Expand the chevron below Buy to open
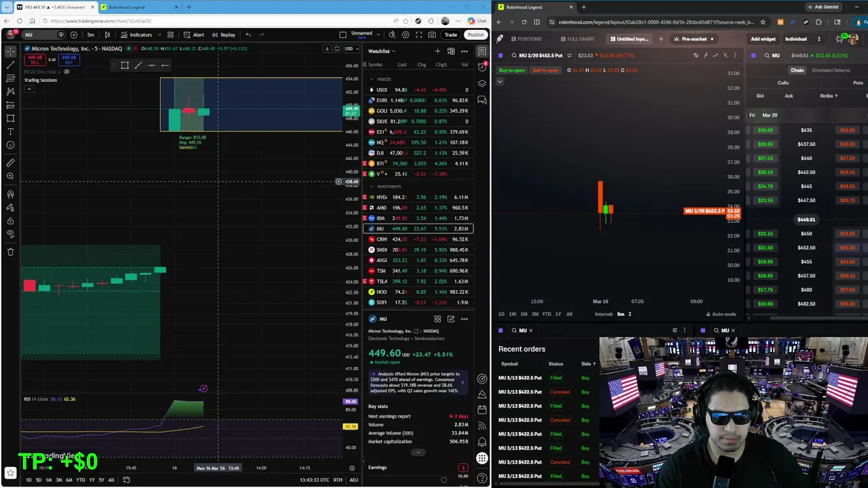Viewport: 868px width, 488px height. pyautogui.click(x=500, y=82)
